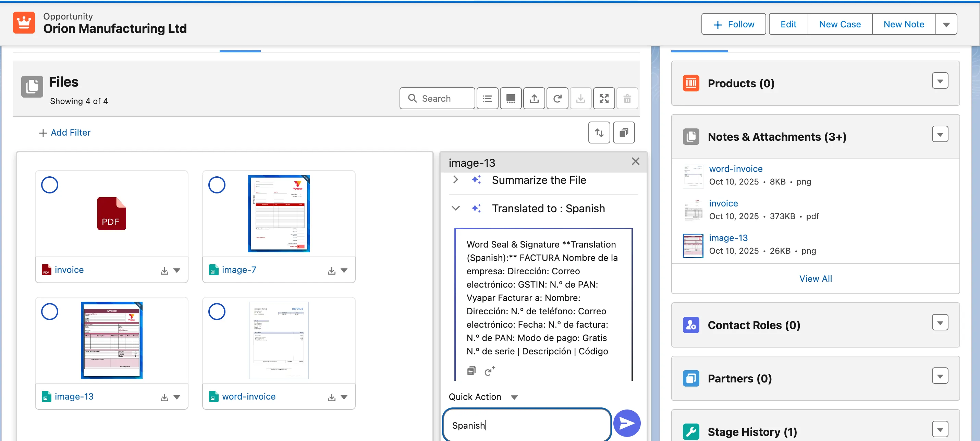Select the invoice PDF file circle

[x=49, y=185]
